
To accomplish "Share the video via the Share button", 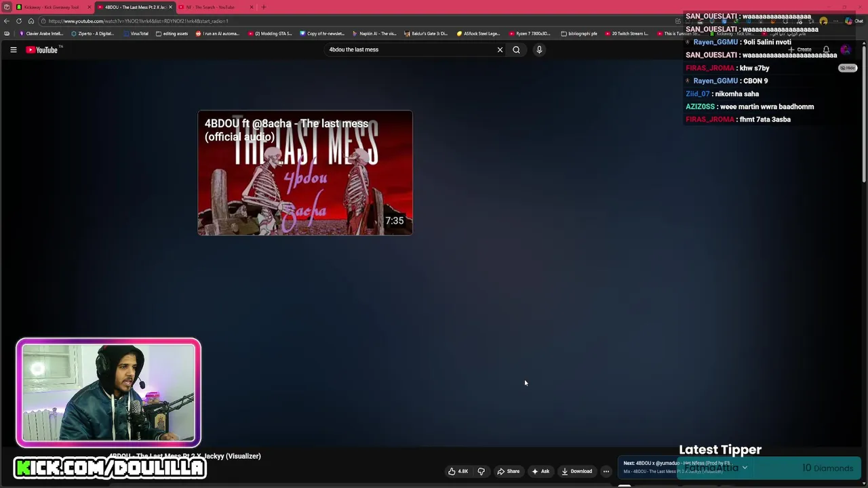I will [509, 471].
